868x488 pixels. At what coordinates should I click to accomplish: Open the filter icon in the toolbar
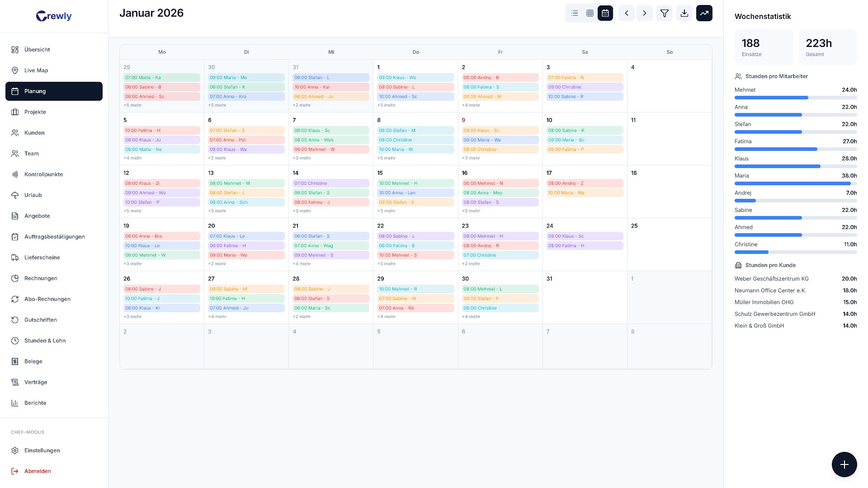click(664, 13)
